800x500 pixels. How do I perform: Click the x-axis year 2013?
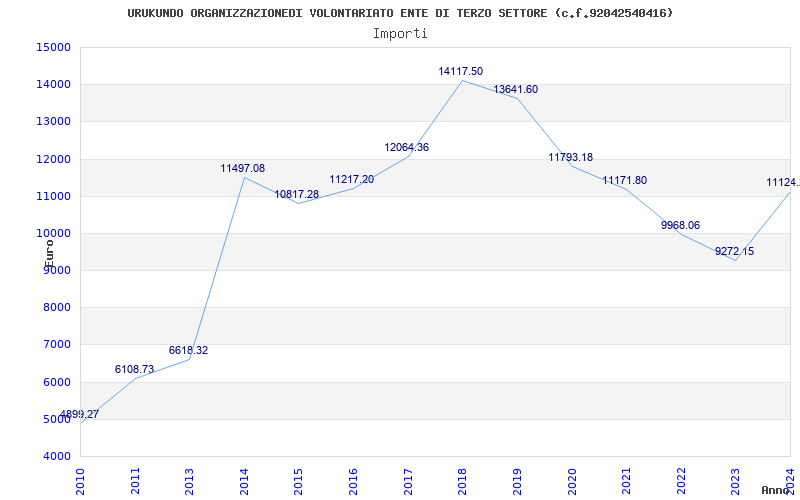(x=190, y=481)
